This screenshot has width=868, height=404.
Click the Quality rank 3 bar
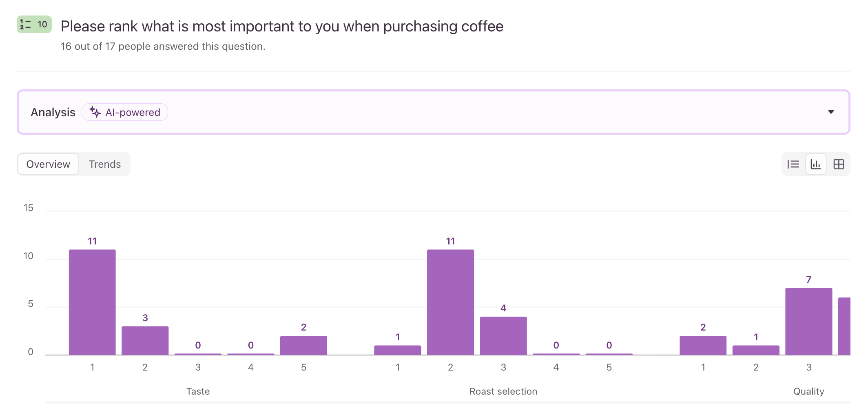pos(809,321)
